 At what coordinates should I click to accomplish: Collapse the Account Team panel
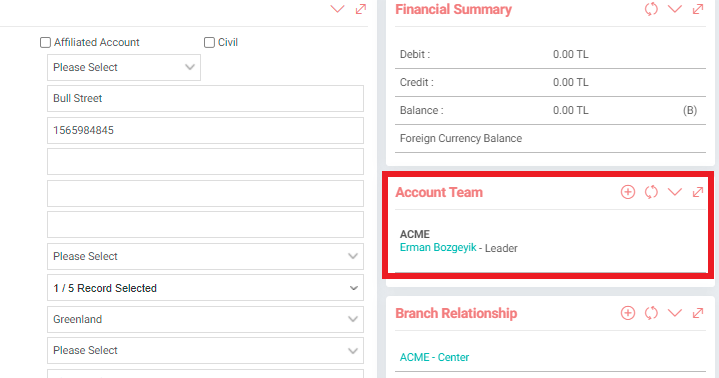[x=675, y=192]
